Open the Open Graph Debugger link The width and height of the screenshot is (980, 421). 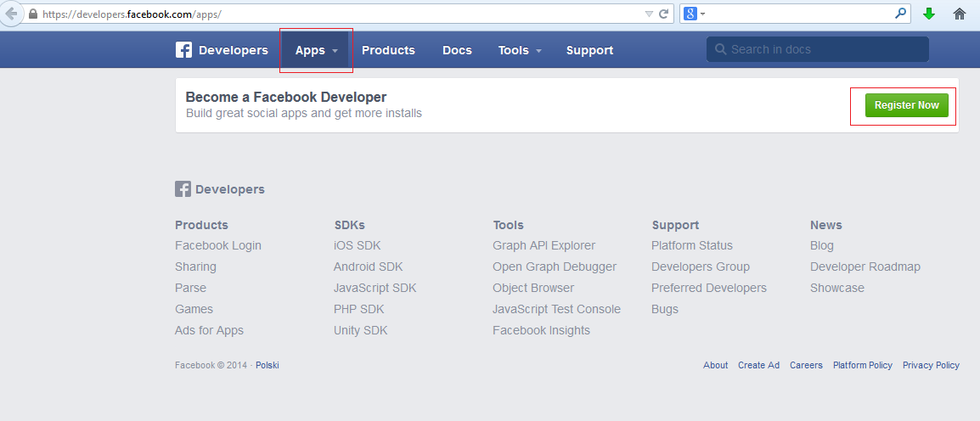point(555,267)
